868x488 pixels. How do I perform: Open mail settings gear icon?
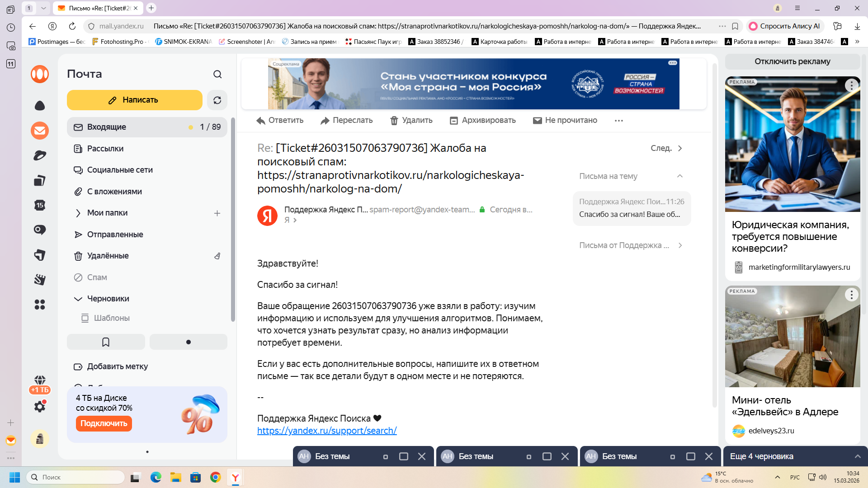pos(40,407)
